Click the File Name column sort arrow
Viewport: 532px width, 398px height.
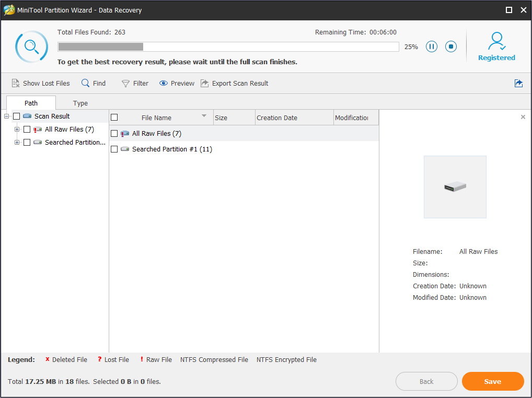click(204, 116)
